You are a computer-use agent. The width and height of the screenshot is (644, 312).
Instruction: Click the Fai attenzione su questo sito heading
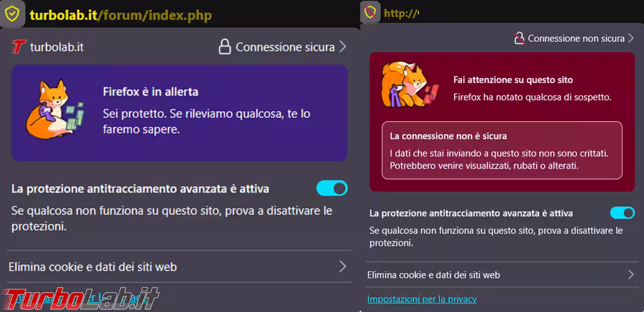[x=513, y=79]
